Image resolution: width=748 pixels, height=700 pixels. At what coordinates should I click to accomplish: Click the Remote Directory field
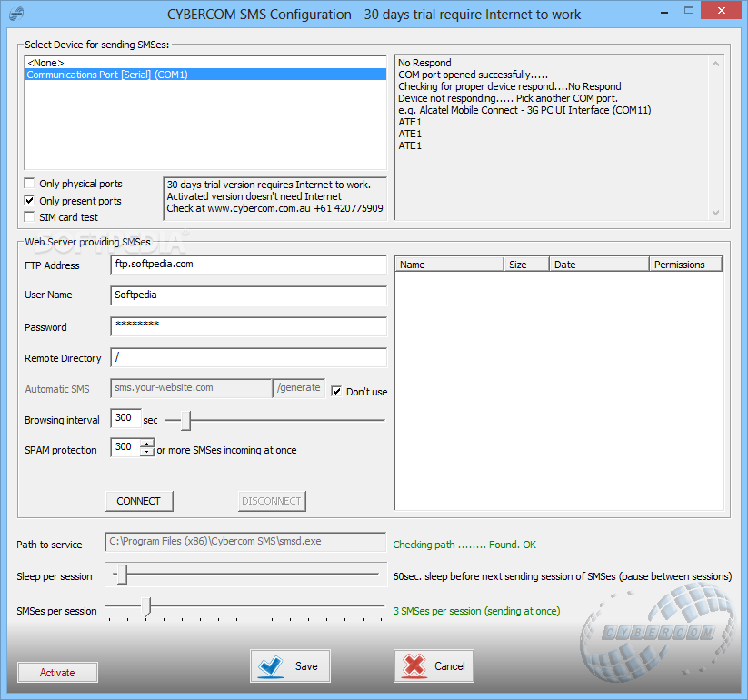pyautogui.click(x=248, y=357)
